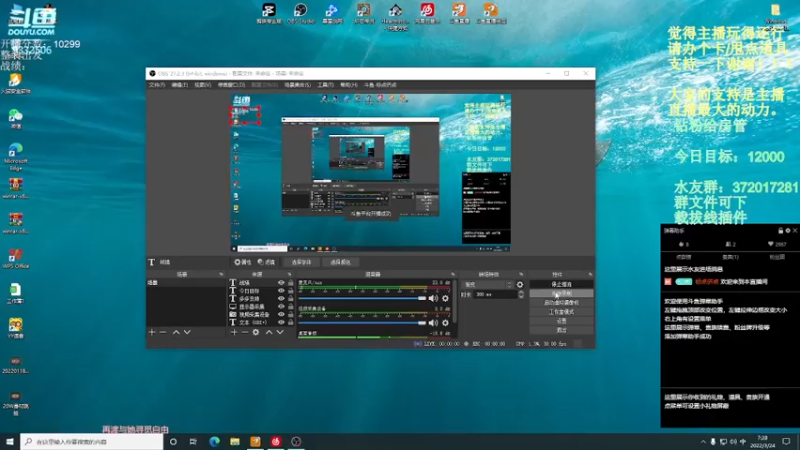Viewport: 800px width, 450px height.
Task: Remove the selected scene with the minus icon
Action: pos(163,332)
